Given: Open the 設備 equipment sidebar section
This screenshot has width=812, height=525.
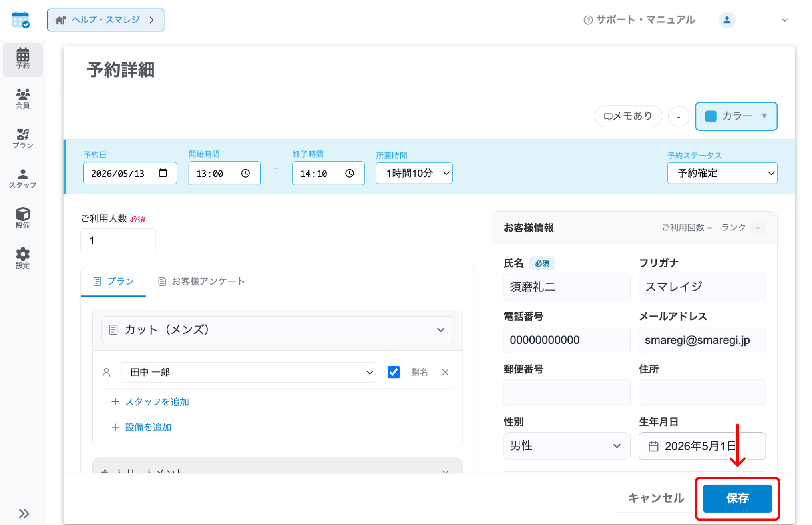Looking at the screenshot, I should (23, 218).
